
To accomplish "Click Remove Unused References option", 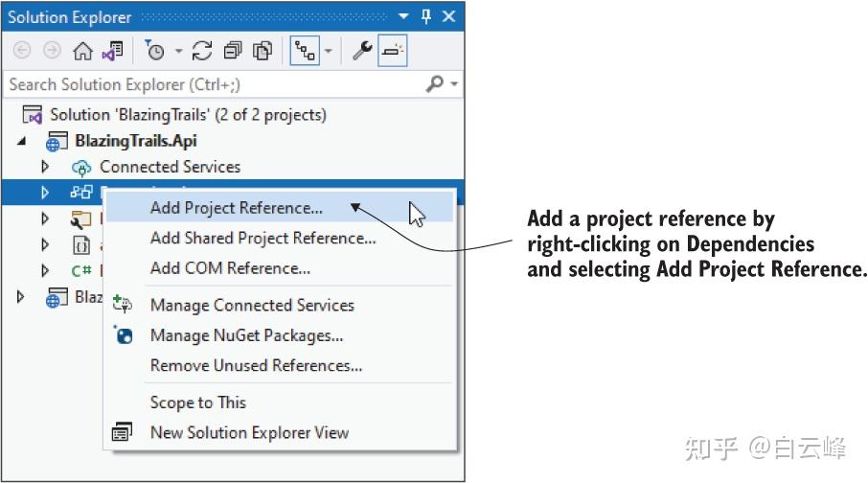I will 256,365.
